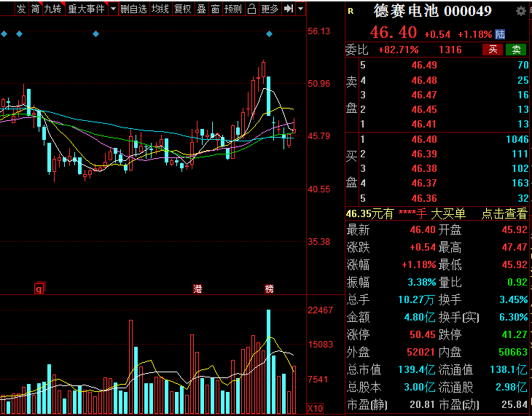Image resolution: width=532 pixels, height=416 pixels.
Task: Click the padlock lock icon
Action: coord(251,9)
